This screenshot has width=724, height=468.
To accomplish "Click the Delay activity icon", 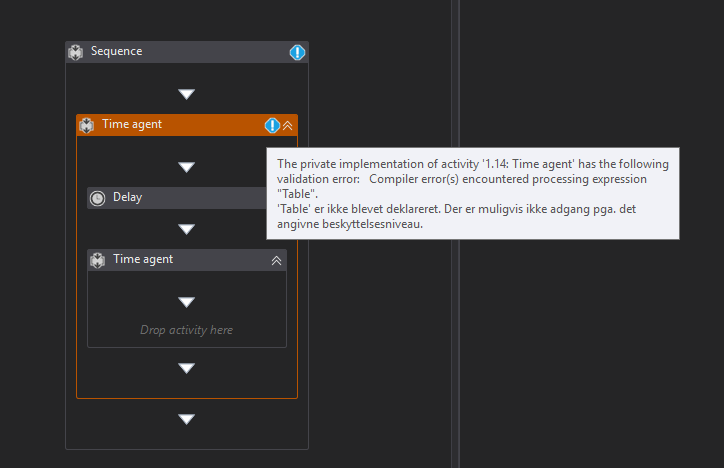I will (x=97, y=198).
